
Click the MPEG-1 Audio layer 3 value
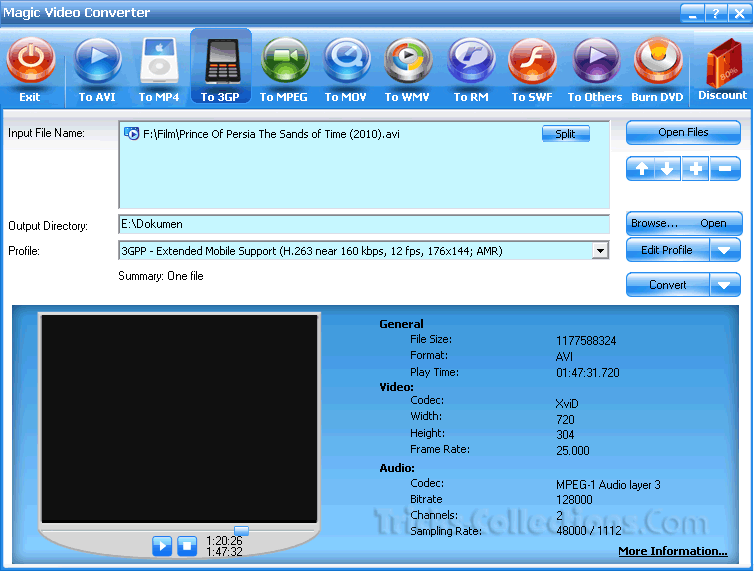tap(608, 485)
